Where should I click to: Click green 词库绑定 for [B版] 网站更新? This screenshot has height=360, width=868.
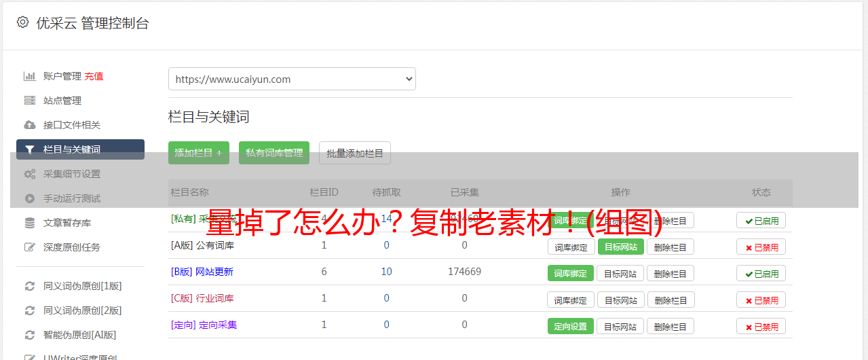[x=571, y=273]
